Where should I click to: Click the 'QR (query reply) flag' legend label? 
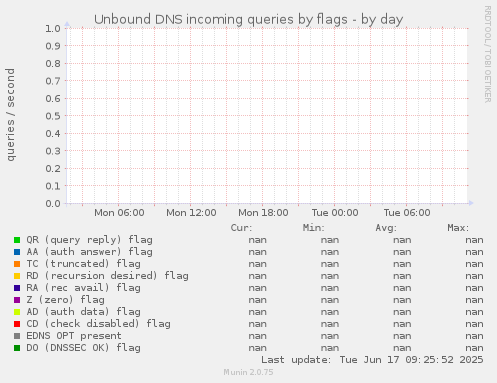(89, 240)
